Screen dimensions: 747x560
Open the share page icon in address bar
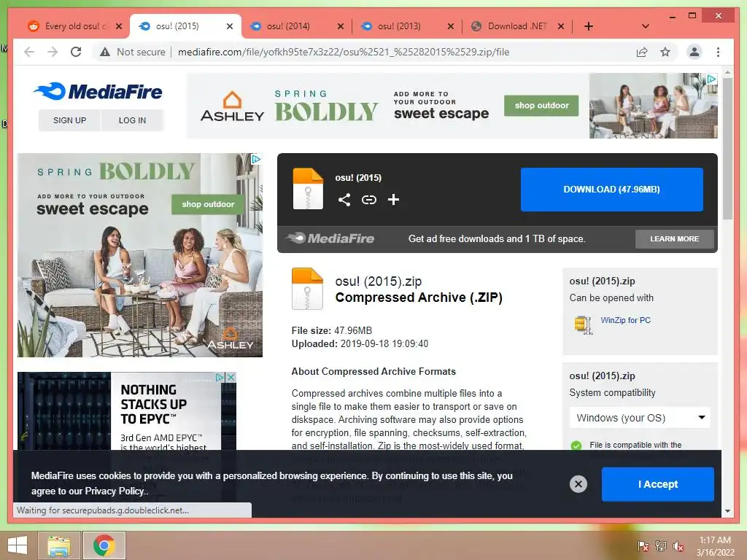click(x=642, y=52)
